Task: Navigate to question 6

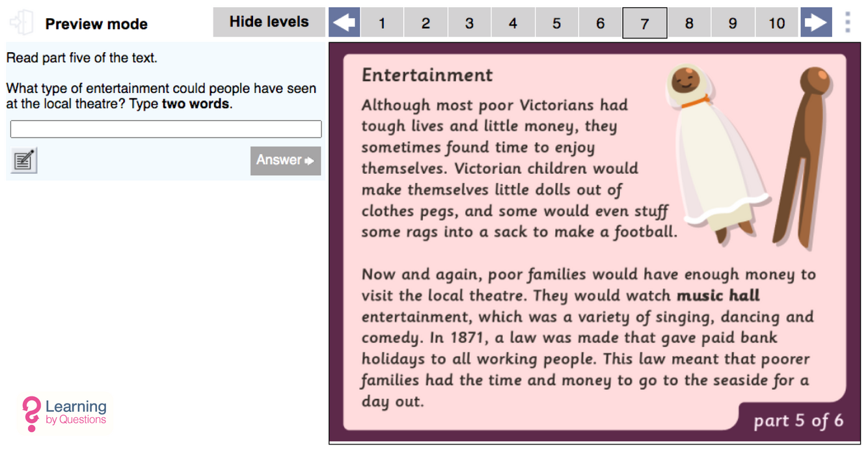Action: [x=600, y=23]
